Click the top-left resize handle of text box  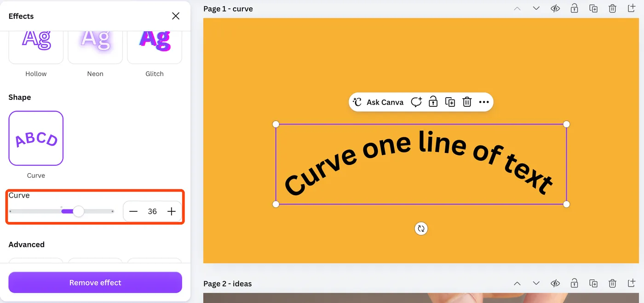click(276, 124)
